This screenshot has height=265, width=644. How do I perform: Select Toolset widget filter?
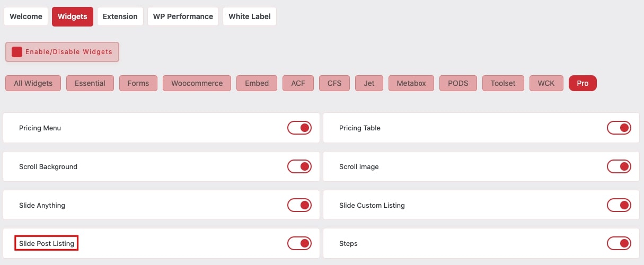(x=503, y=83)
